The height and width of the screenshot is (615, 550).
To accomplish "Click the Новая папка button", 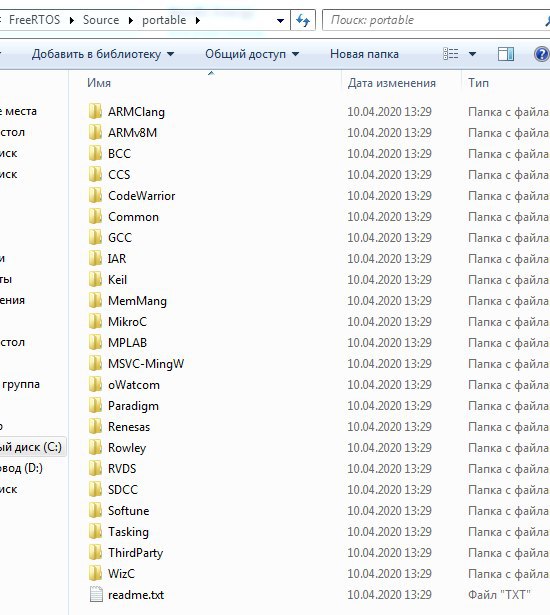I will click(364, 54).
